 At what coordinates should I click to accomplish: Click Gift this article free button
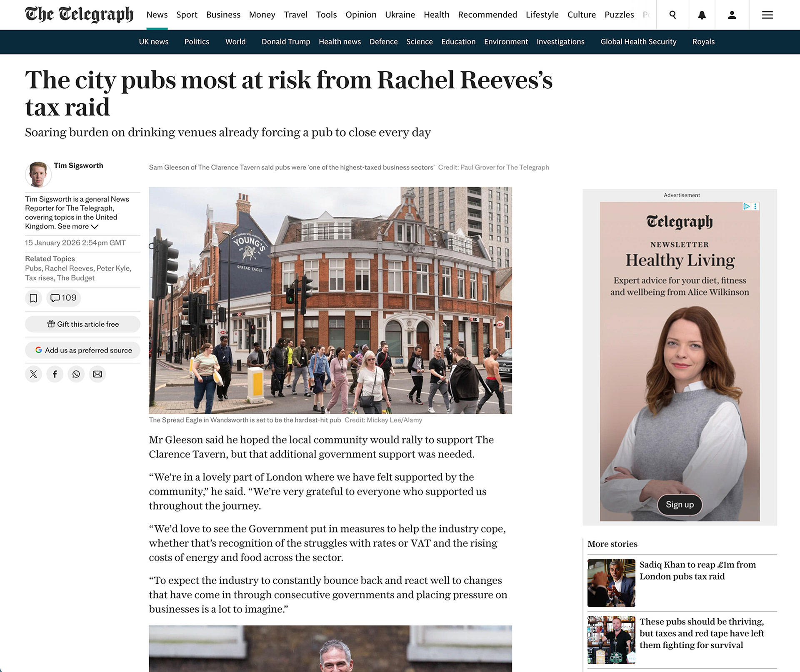tap(82, 324)
